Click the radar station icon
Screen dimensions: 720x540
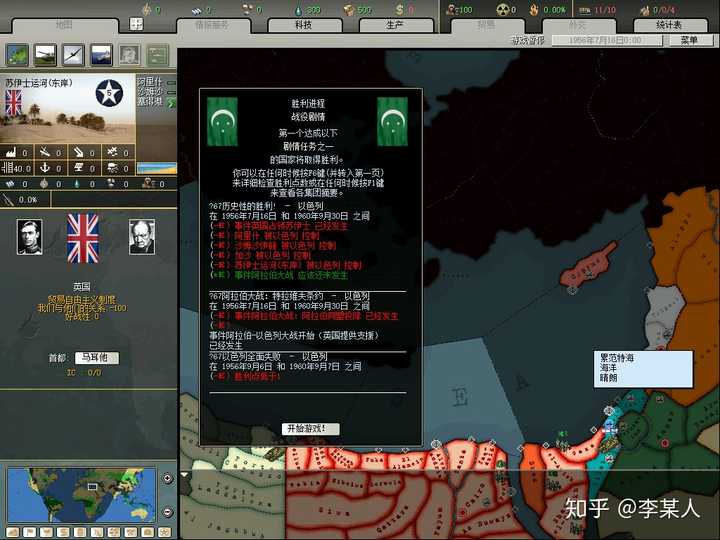79,168
